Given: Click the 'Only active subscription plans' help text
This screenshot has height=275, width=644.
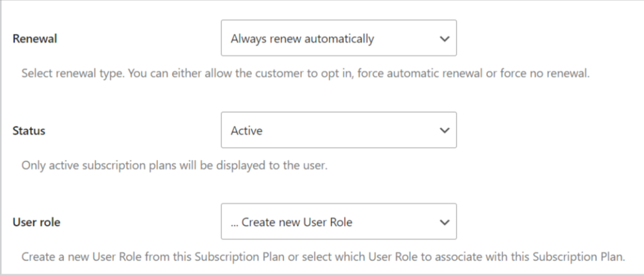Looking at the screenshot, I should [x=174, y=166].
